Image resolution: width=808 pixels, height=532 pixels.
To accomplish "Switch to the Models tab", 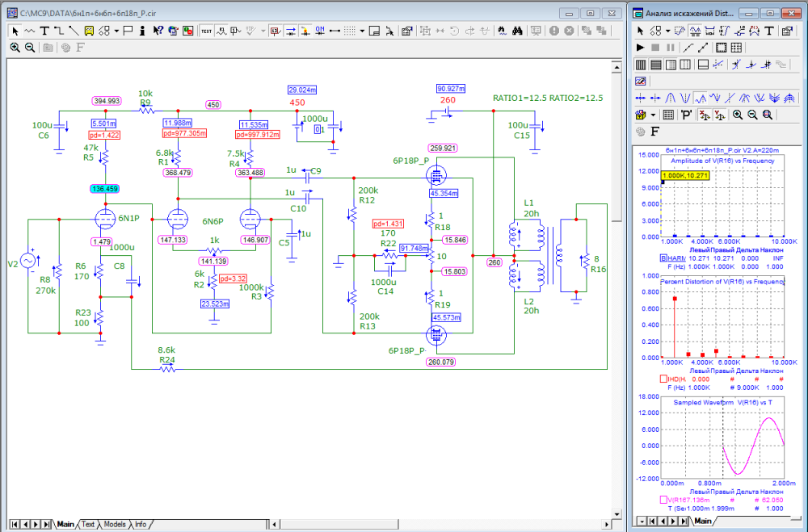I will point(115,524).
